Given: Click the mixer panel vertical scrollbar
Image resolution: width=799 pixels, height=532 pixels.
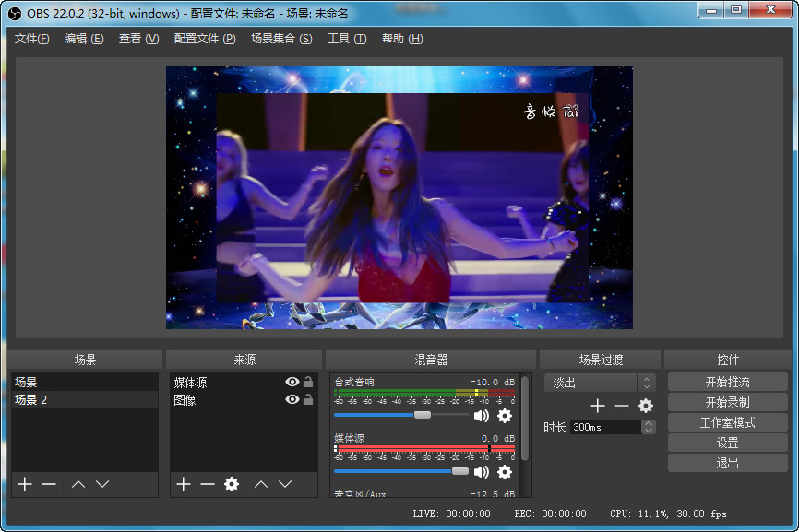Looking at the screenshot, I should point(524,419).
